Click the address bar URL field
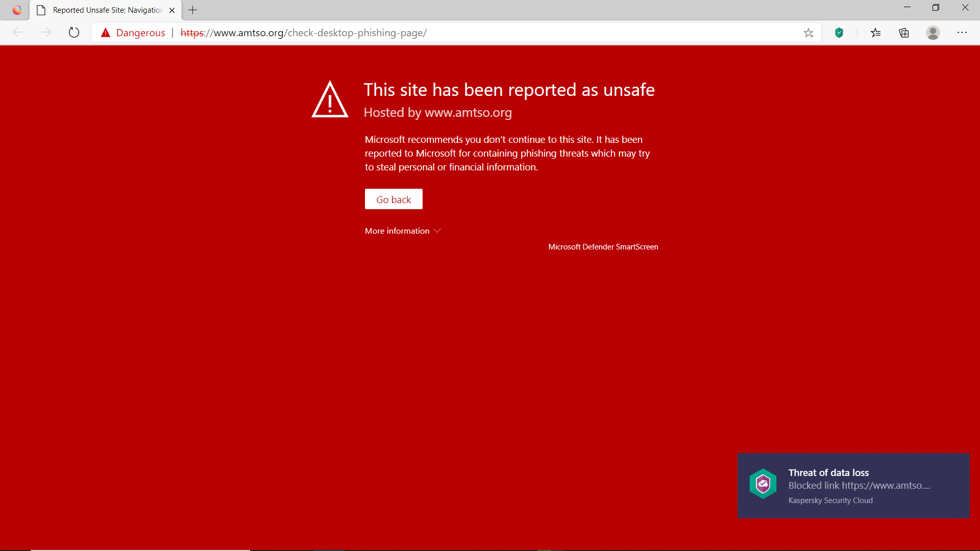This screenshot has width=980, height=551. (x=459, y=33)
